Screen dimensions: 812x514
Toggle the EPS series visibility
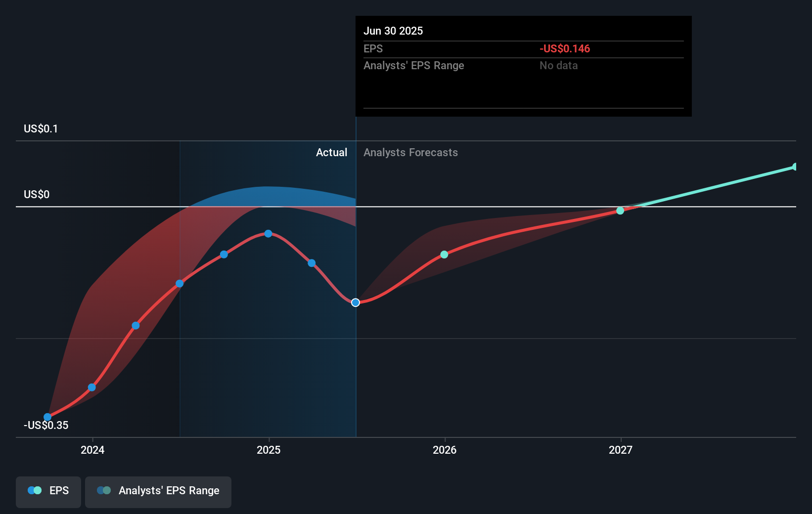point(48,492)
